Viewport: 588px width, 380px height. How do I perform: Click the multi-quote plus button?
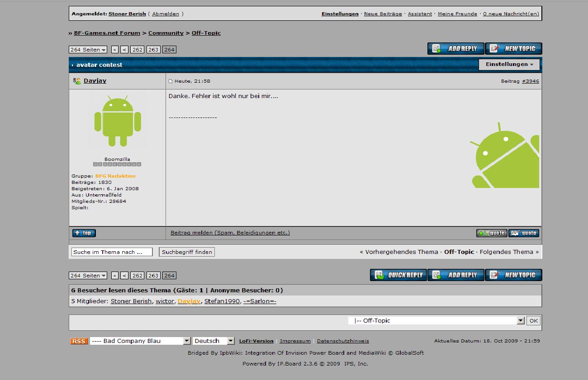pyautogui.click(x=492, y=233)
